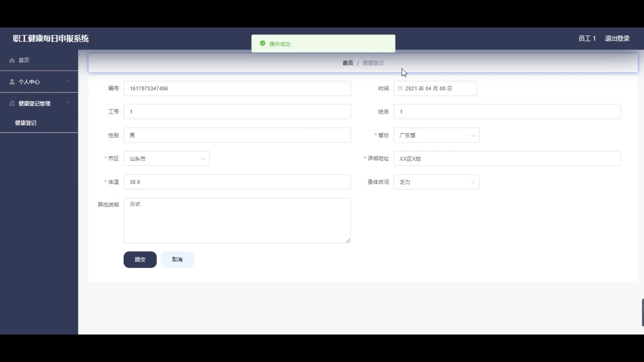Image resolution: width=644 pixels, height=362 pixels.
Task: Click the textarea resize handle corner
Action: (348, 241)
